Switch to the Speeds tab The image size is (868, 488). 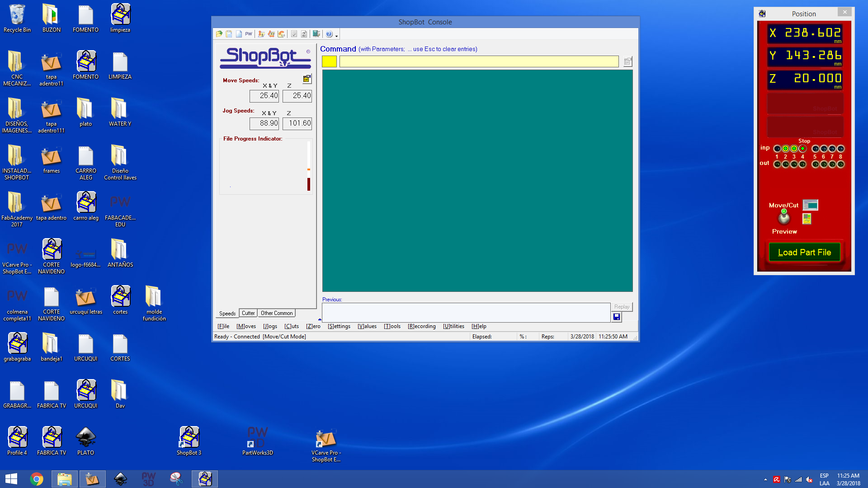pyautogui.click(x=227, y=313)
